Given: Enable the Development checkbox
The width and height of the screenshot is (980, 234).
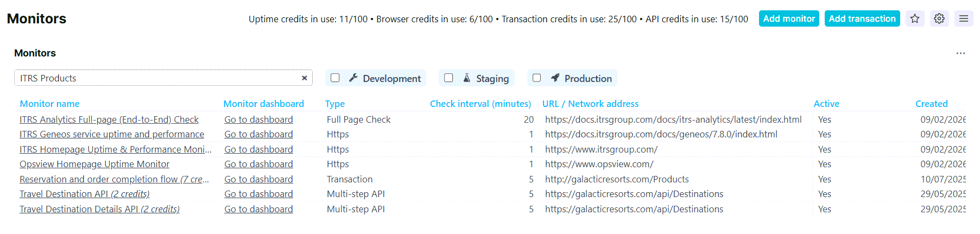Looking at the screenshot, I should 335,78.
